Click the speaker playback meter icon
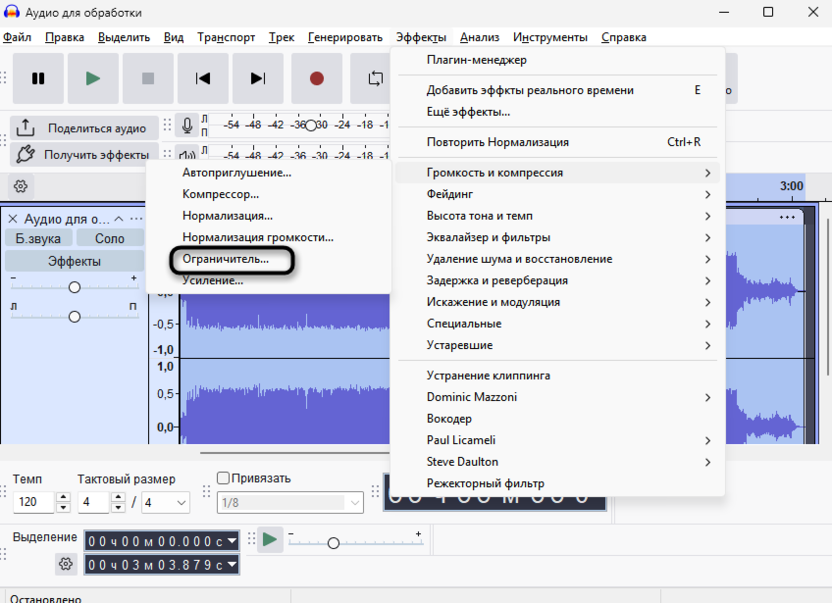 pos(186,155)
